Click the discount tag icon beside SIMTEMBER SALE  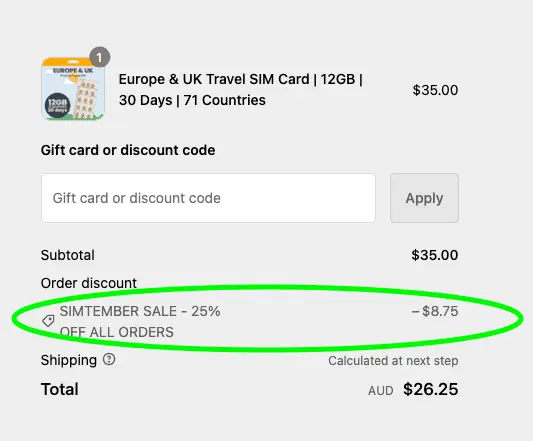[48, 321]
